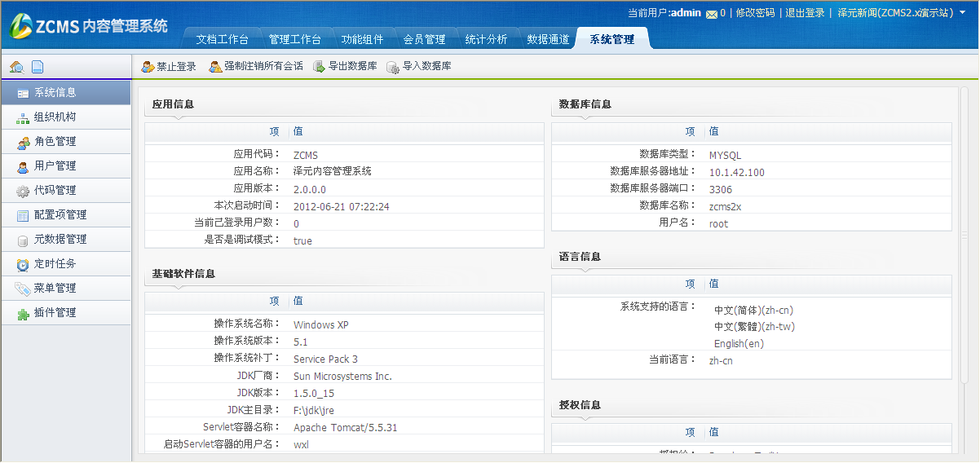The width and height of the screenshot is (980, 463).
Task: Switch to the 统计分析 tab
Action: pos(486,40)
